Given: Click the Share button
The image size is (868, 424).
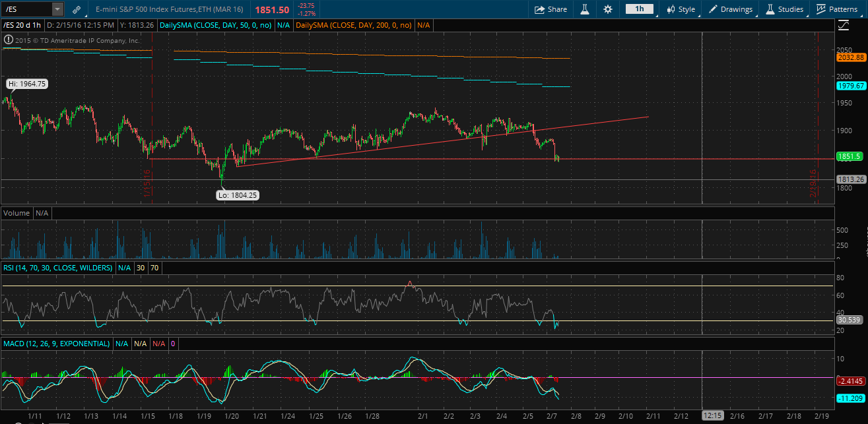Looking at the screenshot, I should 551,9.
